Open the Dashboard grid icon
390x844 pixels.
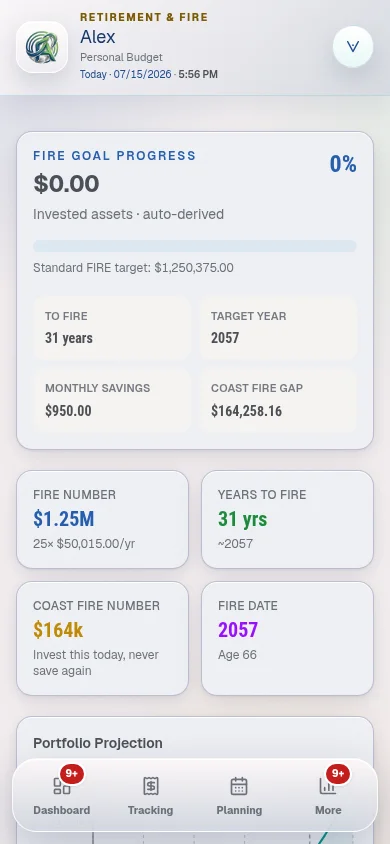pos(62,786)
